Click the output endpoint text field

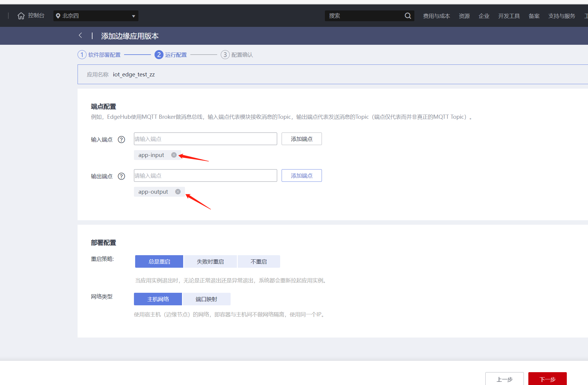pos(205,175)
